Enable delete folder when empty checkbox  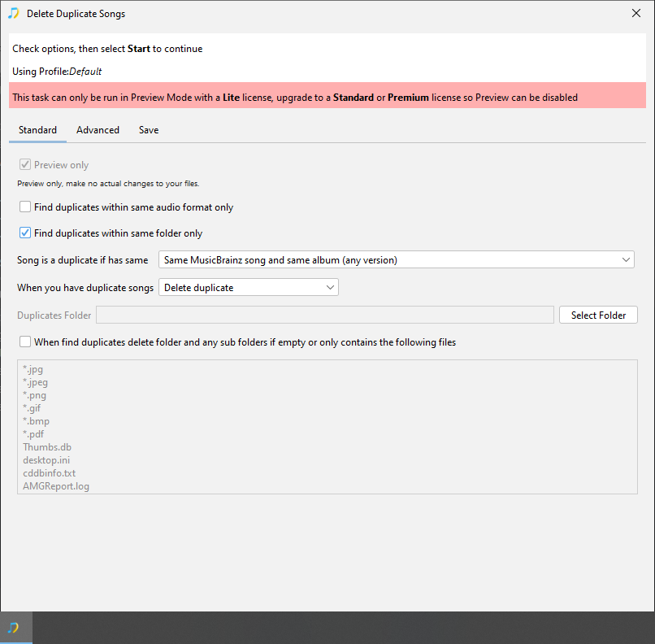[25, 342]
